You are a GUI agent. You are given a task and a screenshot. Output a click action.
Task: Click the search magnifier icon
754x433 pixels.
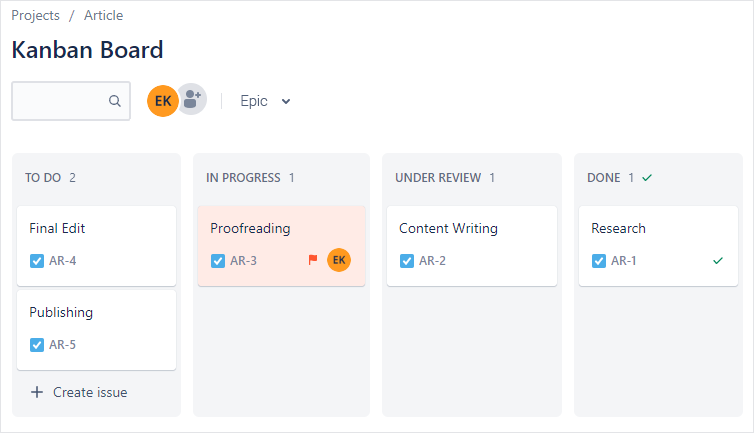tap(115, 101)
